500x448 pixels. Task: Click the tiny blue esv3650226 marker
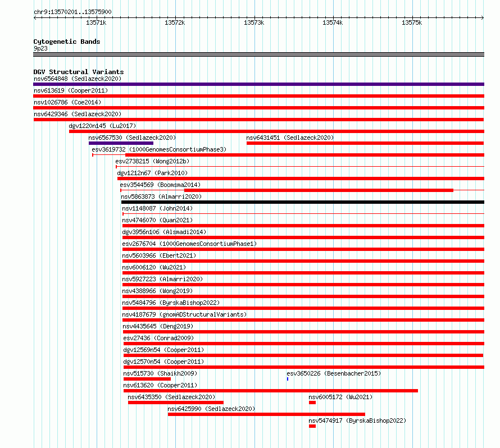(x=288, y=379)
